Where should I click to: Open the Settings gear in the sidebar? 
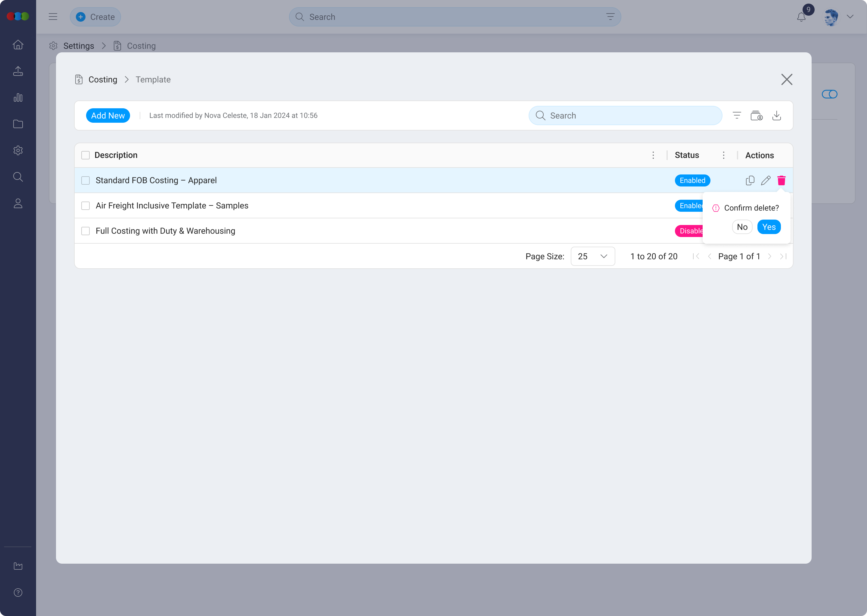18,150
